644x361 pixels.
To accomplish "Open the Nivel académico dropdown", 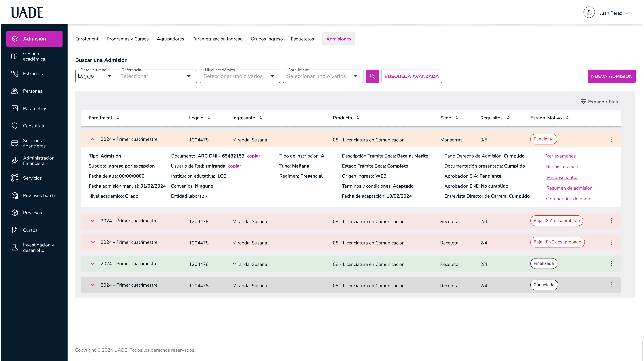I will 240,76.
